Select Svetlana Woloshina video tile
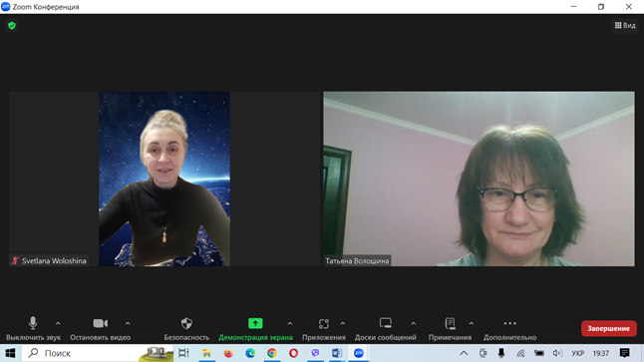The width and height of the screenshot is (644, 362). coord(164,179)
